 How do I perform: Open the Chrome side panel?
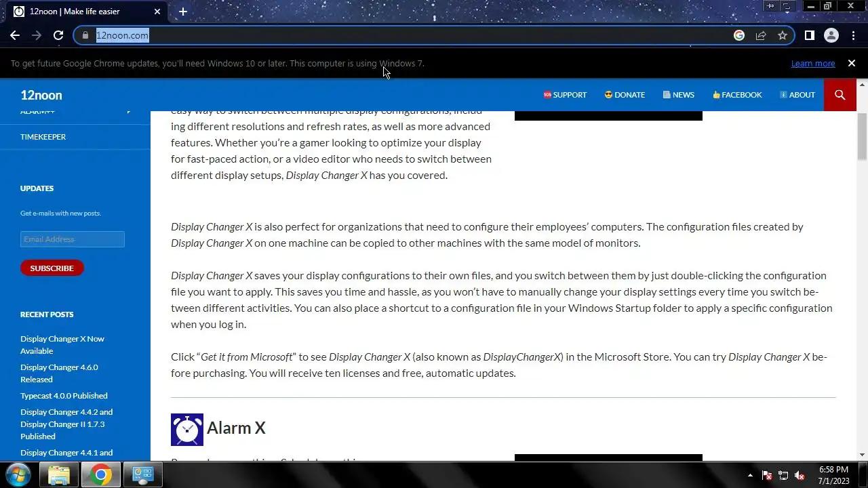click(810, 35)
